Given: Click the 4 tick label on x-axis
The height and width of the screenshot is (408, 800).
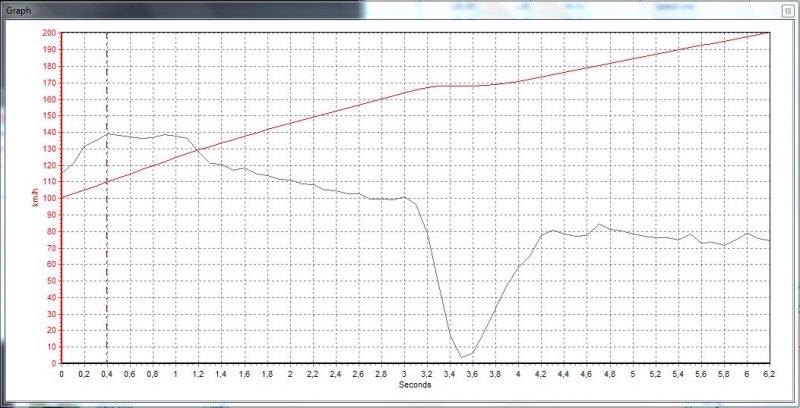Looking at the screenshot, I should [518, 374].
